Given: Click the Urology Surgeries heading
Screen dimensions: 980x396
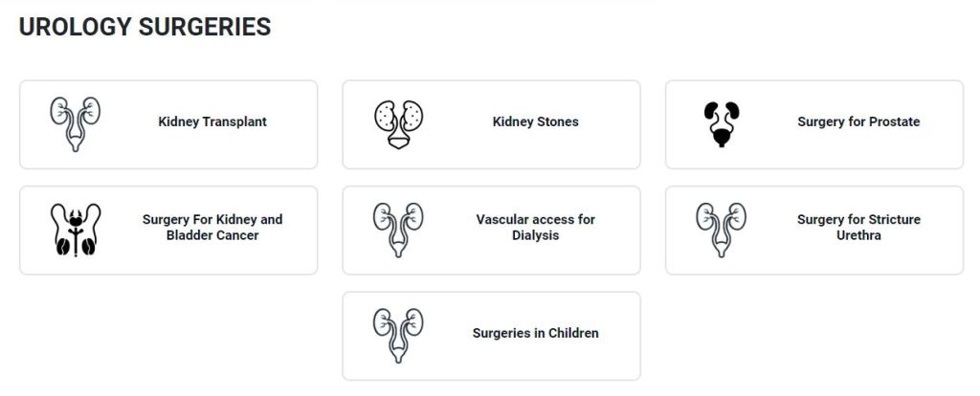Looking at the screenshot, I should tap(145, 28).
